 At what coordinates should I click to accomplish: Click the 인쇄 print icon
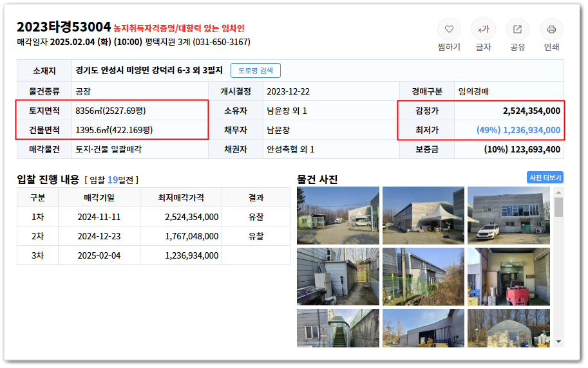(x=551, y=29)
